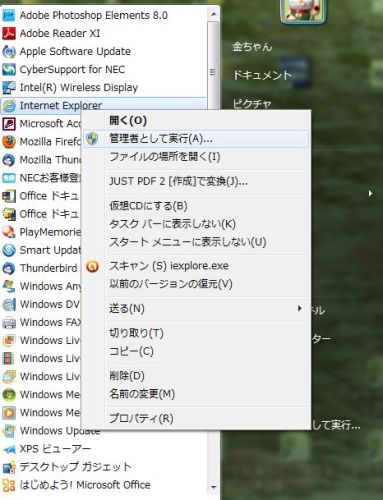Select 以前のバージョンの復元(V)
Viewport: 383px width, 500px height.
196,284
